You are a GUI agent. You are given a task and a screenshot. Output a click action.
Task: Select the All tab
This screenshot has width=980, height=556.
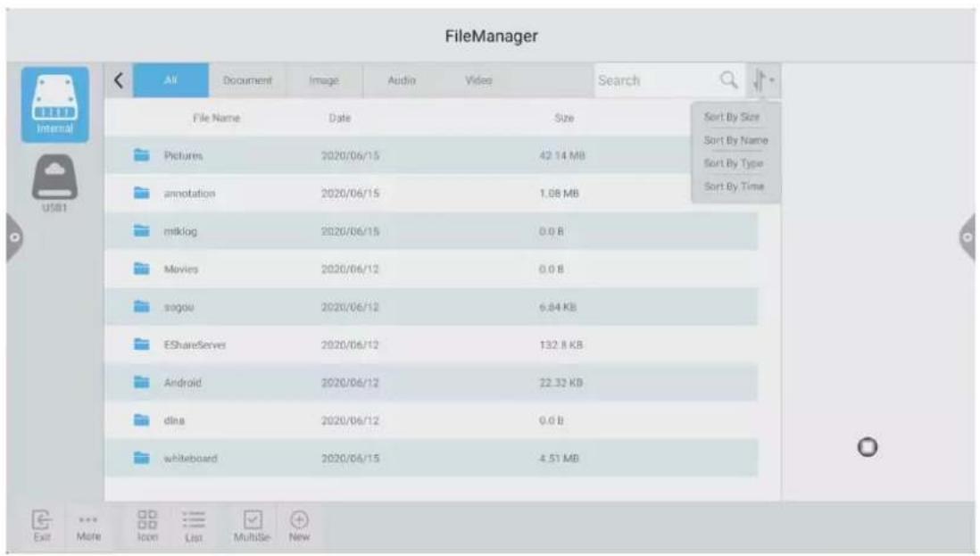(x=170, y=80)
